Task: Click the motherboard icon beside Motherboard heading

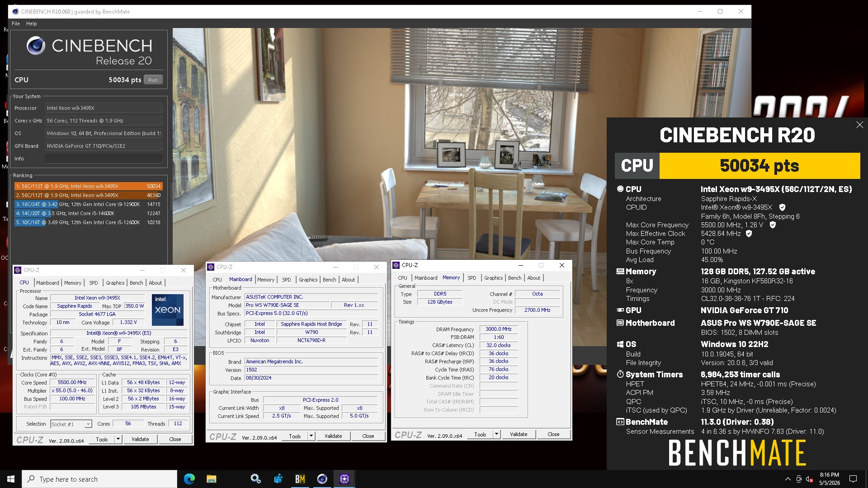Action: [x=620, y=323]
